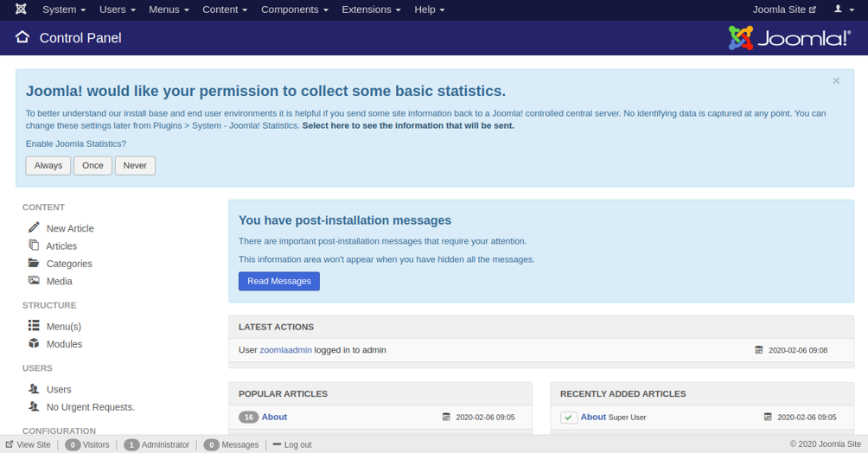Click the Users person icon
The image size is (868, 453).
point(34,388)
